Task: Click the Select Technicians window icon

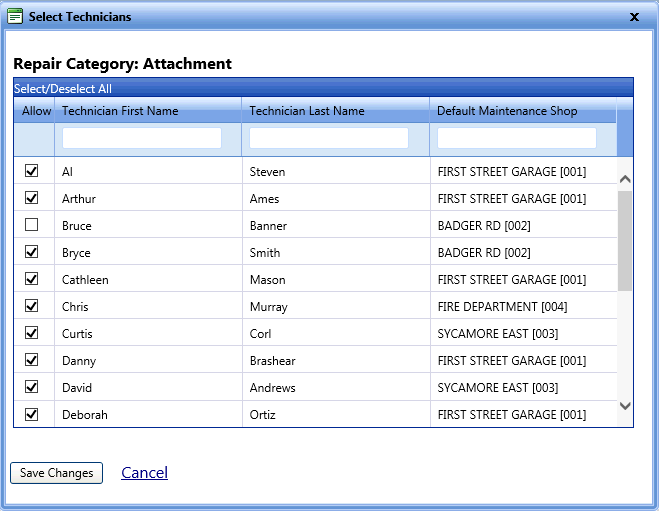Action: 15,16
